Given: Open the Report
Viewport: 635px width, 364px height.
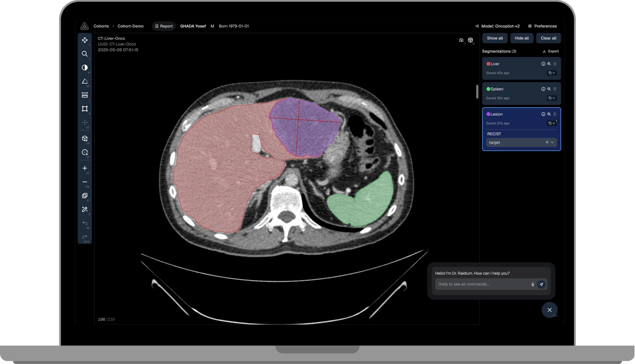Looking at the screenshot, I should tap(164, 26).
